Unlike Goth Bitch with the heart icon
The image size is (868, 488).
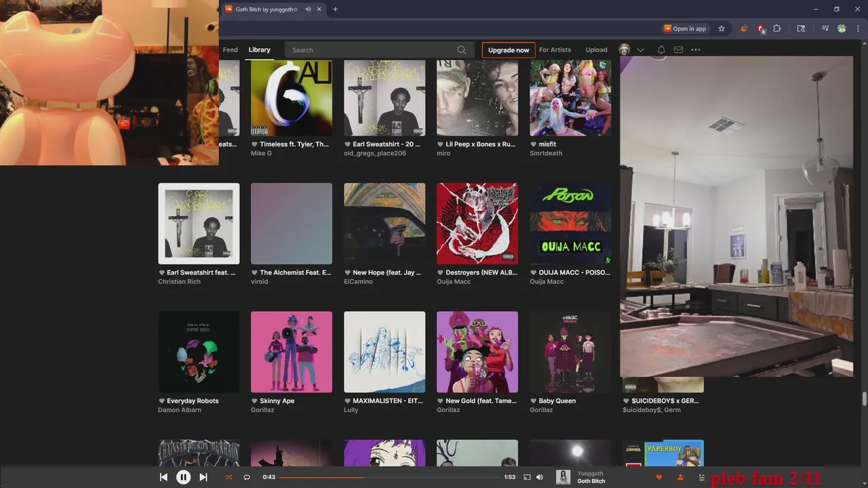[x=658, y=477]
